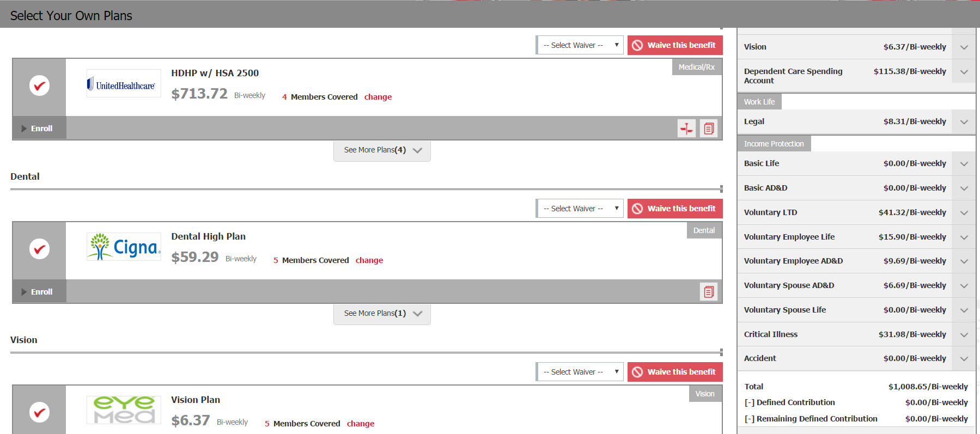Screen dimensions: 980x434
Task: Toggle the HDHP w/ HSA 2500 checkmark
Action: pyautogui.click(x=39, y=85)
